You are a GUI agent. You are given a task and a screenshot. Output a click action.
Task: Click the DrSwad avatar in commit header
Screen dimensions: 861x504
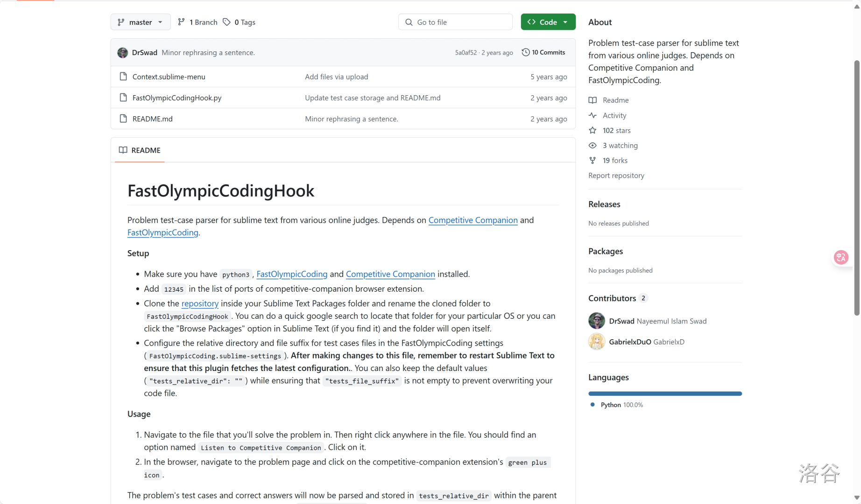pyautogui.click(x=123, y=53)
